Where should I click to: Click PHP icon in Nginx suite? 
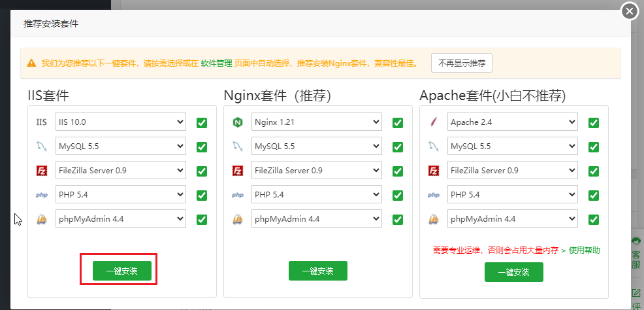237,195
